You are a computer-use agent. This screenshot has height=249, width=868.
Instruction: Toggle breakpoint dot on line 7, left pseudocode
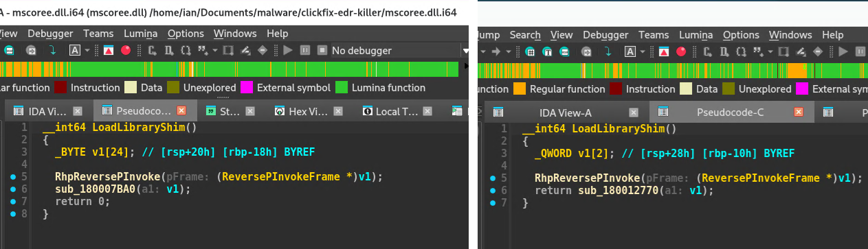pyautogui.click(x=13, y=202)
